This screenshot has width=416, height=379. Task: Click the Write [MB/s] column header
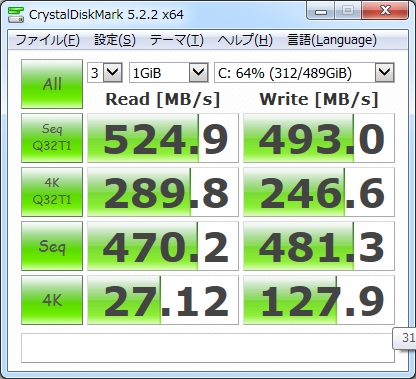point(319,99)
